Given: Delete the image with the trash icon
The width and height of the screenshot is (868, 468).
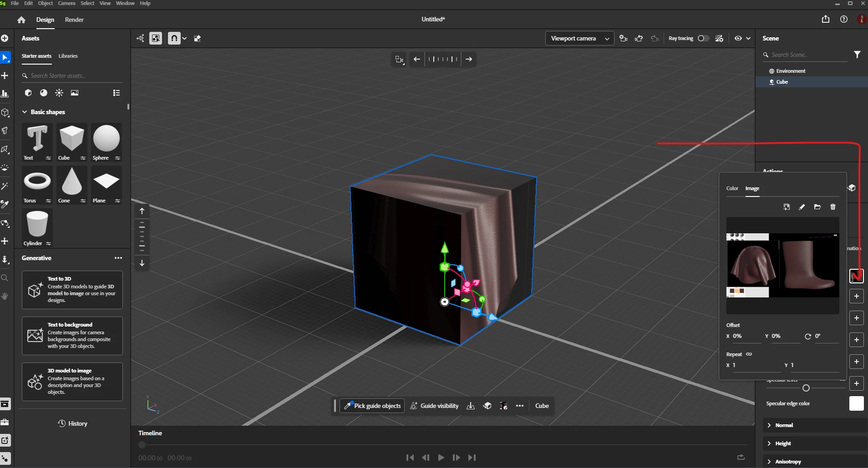Looking at the screenshot, I should coord(833,207).
